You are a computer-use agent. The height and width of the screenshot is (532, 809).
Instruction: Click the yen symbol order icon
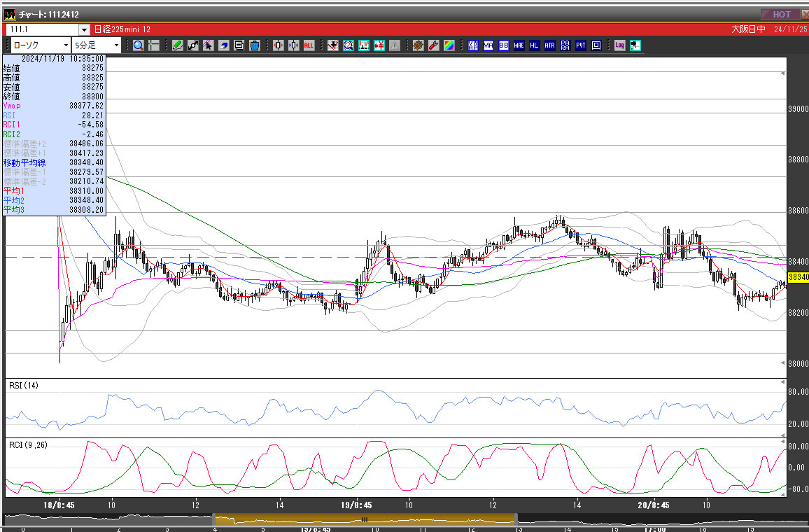379,45
